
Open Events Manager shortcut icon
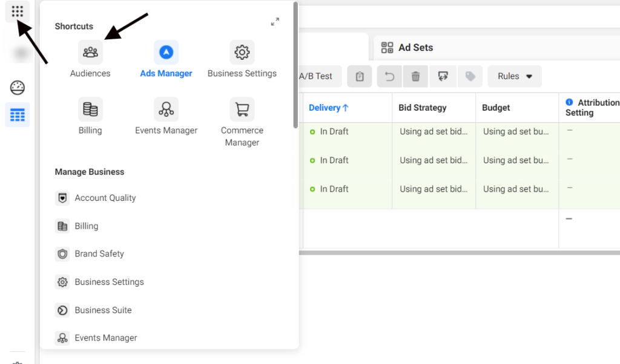click(166, 109)
